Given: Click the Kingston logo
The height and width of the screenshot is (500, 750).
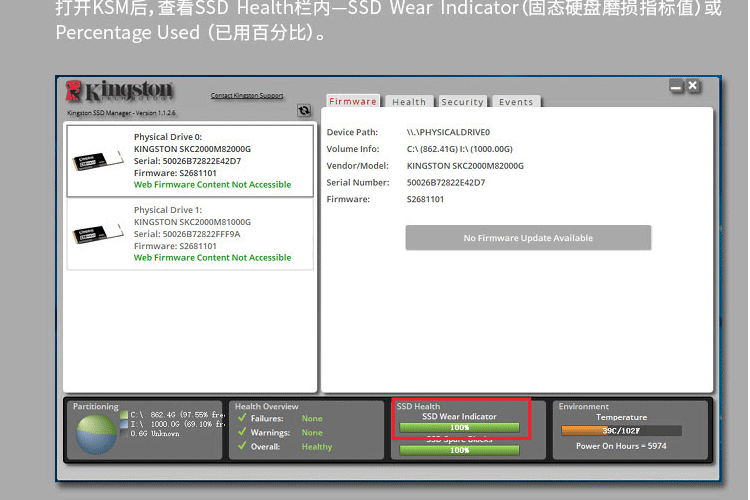Looking at the screenshot, I should tap(120, 91).
